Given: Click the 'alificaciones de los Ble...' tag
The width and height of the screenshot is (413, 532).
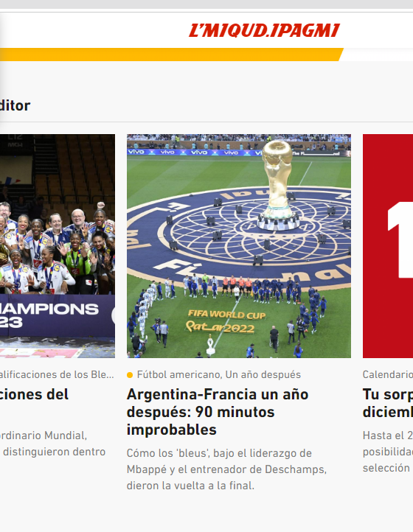Looking at the screenshot, I should [57, 374].
